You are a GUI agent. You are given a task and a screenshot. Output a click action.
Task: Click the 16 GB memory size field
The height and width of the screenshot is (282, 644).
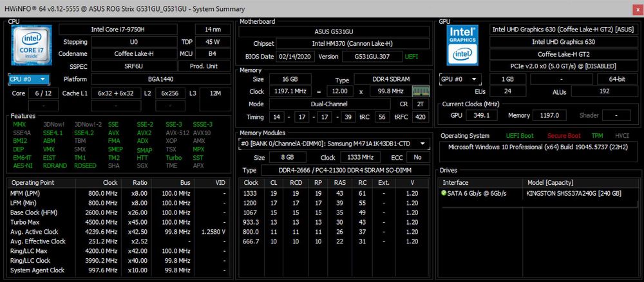pos(290,79)
